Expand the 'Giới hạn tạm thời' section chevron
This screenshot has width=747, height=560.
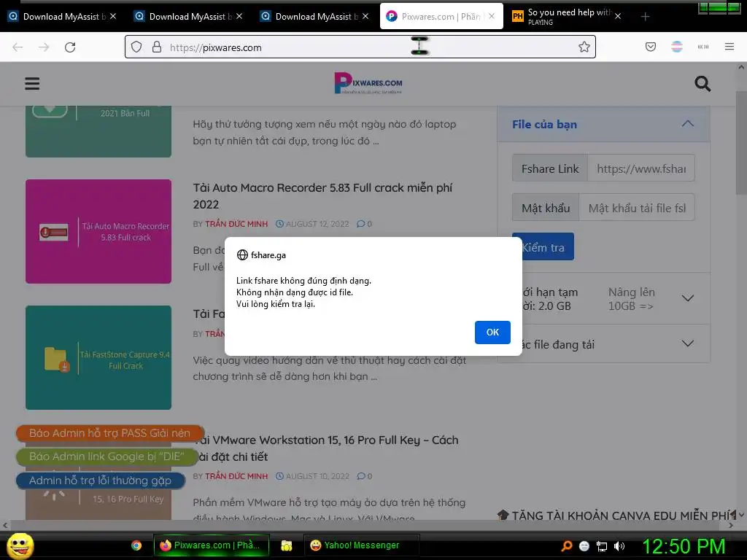coord(687,298)
